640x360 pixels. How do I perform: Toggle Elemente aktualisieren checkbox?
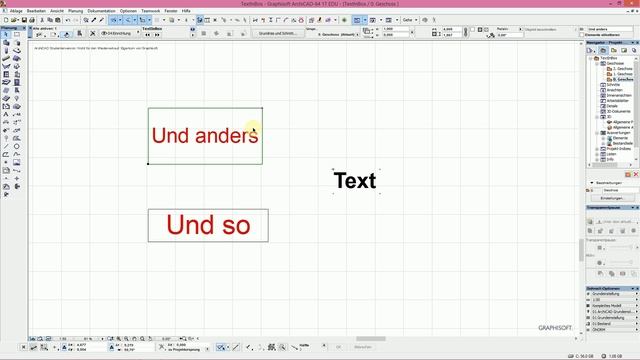point(582,35)
